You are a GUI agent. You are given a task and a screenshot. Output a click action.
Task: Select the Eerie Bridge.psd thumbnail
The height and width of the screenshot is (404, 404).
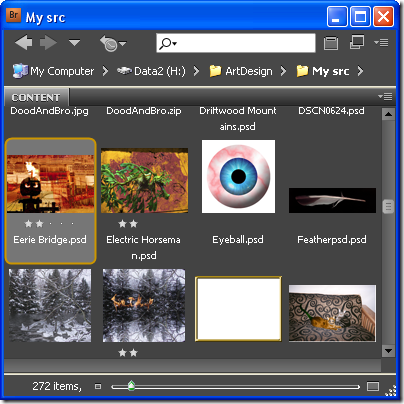point(50,184)
